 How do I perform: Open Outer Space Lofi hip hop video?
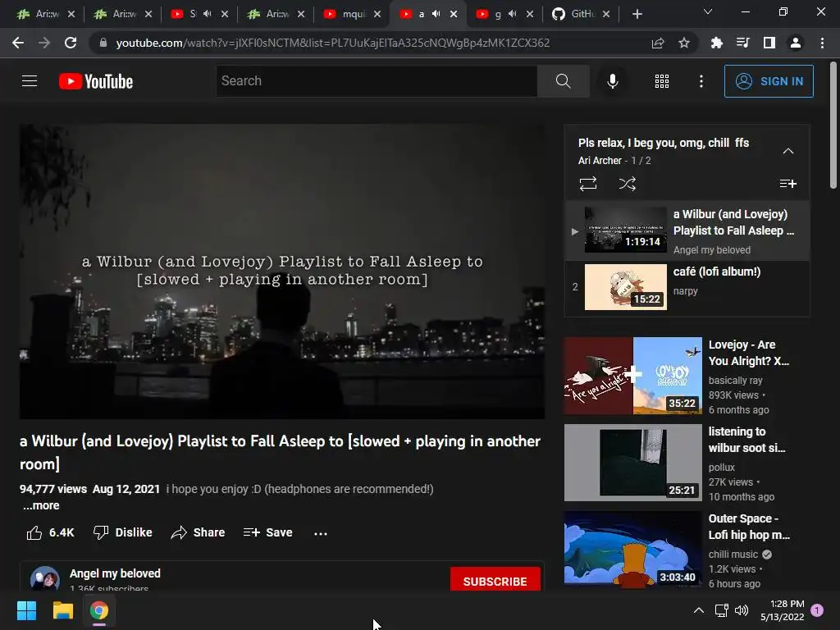[749, 527]
